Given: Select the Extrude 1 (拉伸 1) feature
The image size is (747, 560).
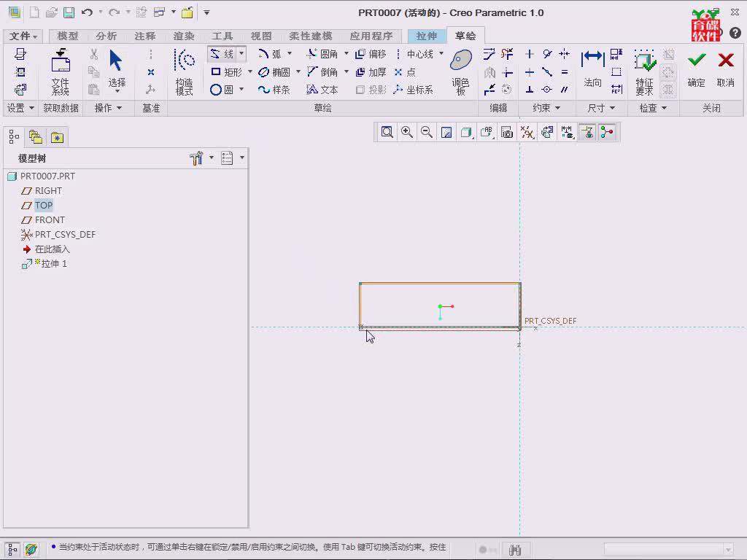Looking at the screenshot, I should 54,264.
